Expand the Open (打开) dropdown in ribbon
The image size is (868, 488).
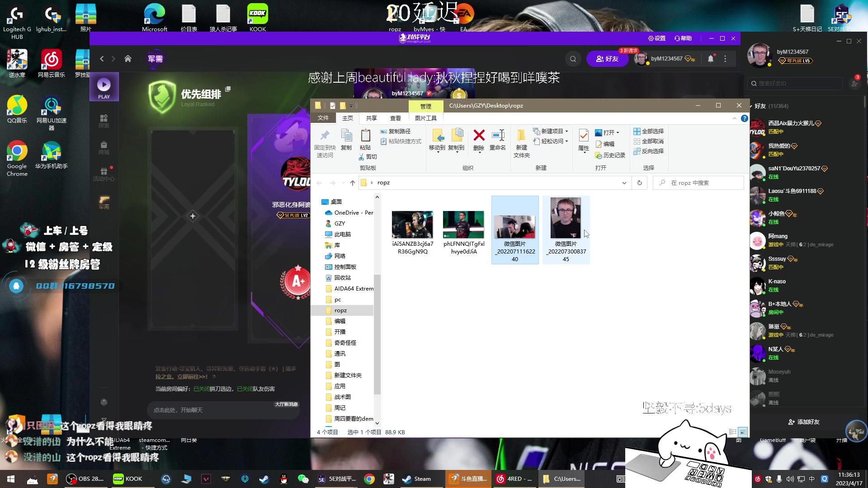tap(618, 133)
